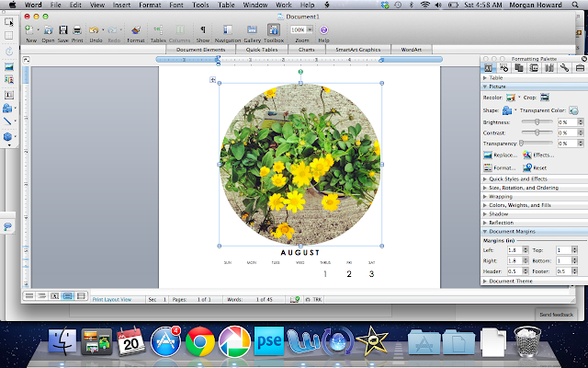Switch to Document Elements tab
Screen dimensions: 588x368
pyautogui.click(x=200, y=50)
